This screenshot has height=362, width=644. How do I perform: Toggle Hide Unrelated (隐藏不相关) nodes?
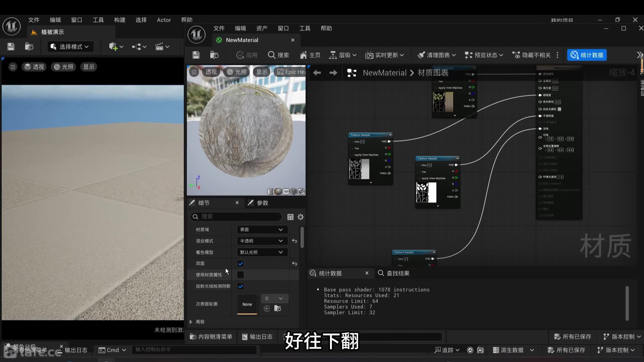tap(531, 55)
